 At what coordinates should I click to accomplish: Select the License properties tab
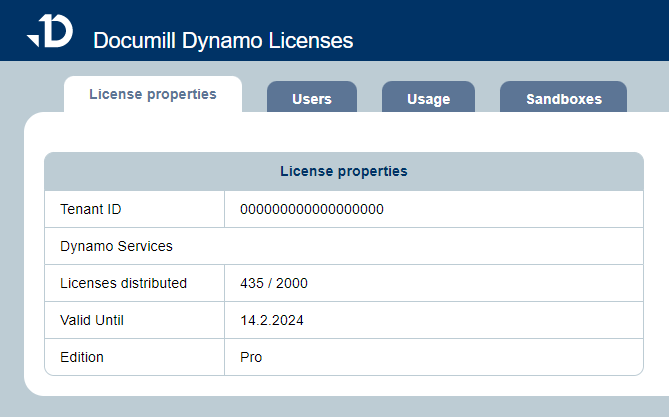(x=152, y=94)
